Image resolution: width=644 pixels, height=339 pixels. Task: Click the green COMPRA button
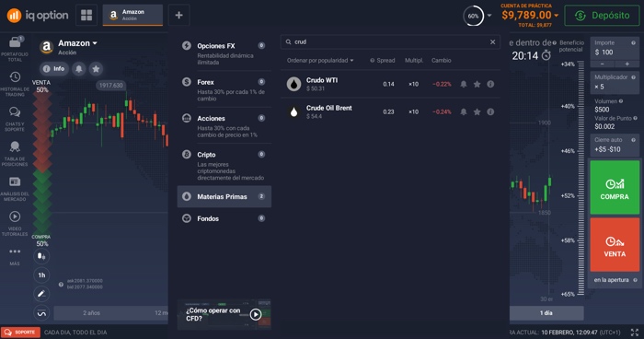coord(615,187)
